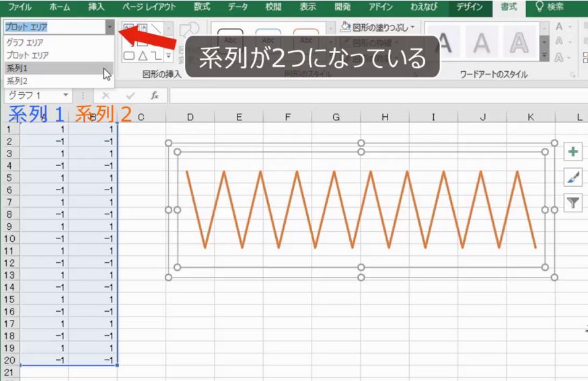The width and height of the screenshot is (588, 381).
Task: Open Chart Filters funnel button
Action: [573, 203]
